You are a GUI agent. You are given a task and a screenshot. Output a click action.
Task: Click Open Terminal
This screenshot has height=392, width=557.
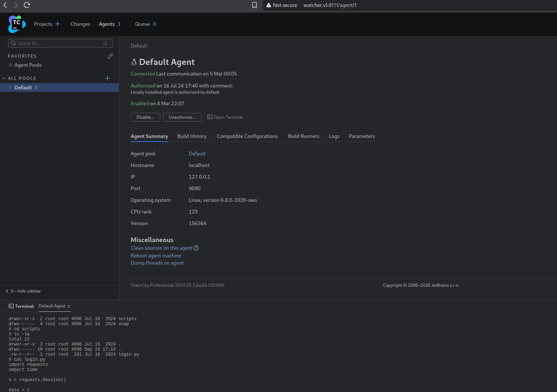(225, 117)
